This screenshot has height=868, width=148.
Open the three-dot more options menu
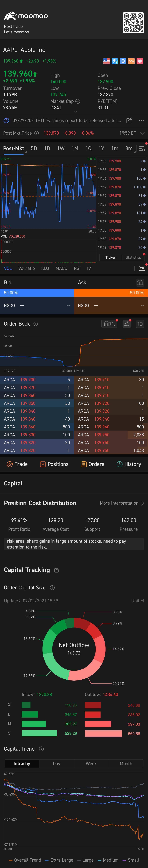[x=142, y=121]
